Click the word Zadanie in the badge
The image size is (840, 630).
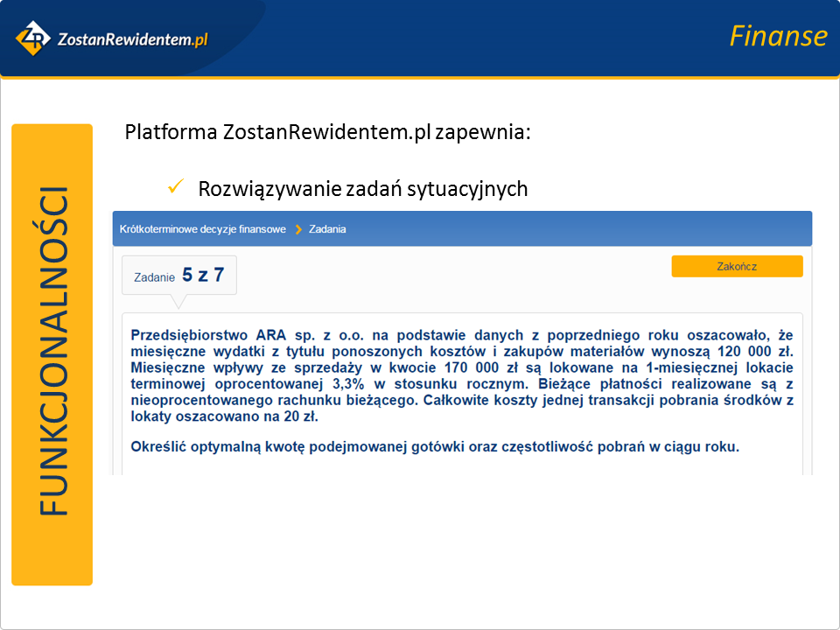point(154,277)
